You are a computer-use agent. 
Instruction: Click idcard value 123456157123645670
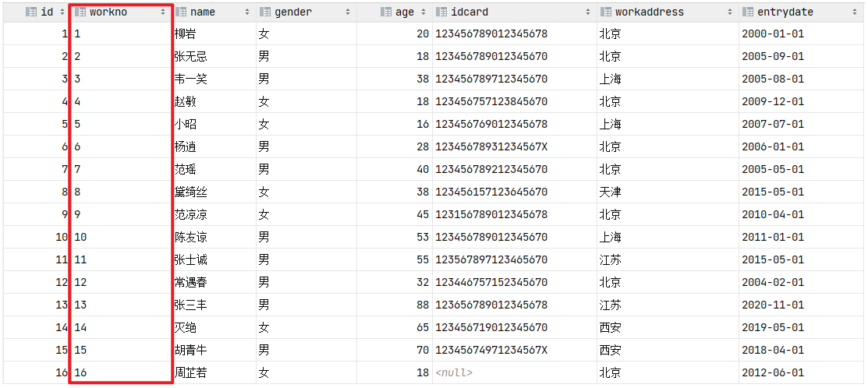click(x=491, y=192)
